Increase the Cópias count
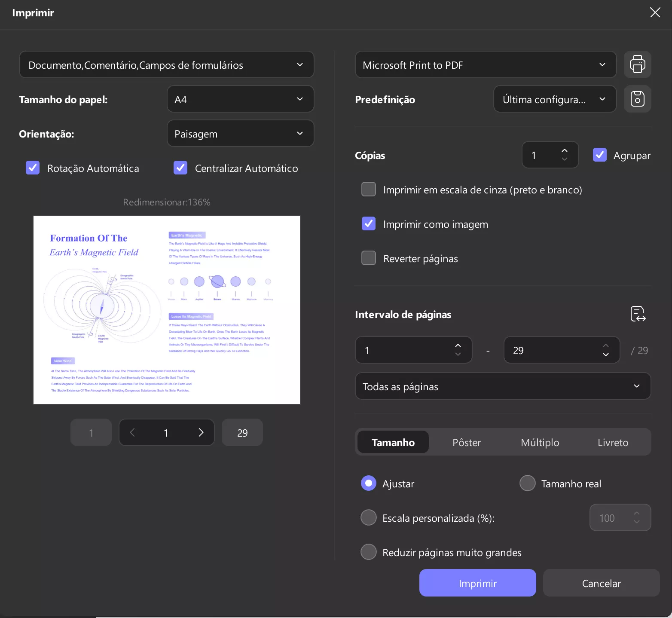The width and height of the screenshot is (672, 618). click(565, 150)
